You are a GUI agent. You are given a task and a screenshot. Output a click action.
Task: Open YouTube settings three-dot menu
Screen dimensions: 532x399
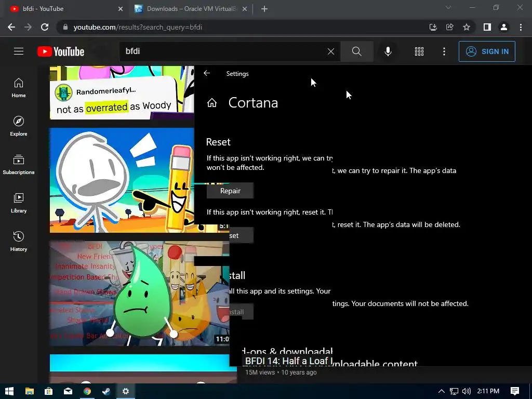pyautogui.click(x=444, y=51)
